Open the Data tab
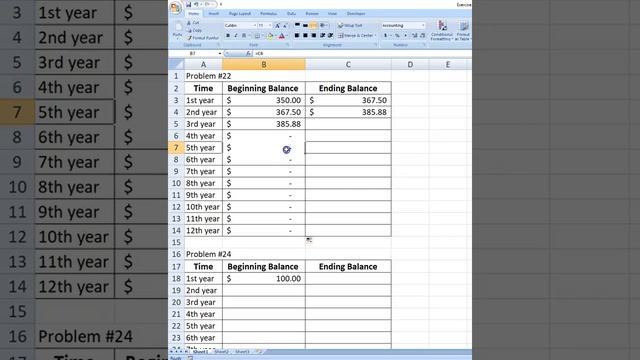Image resolution: width=640 pixels, height=360 pixels. pyautogui.click(x=291, y=13)
